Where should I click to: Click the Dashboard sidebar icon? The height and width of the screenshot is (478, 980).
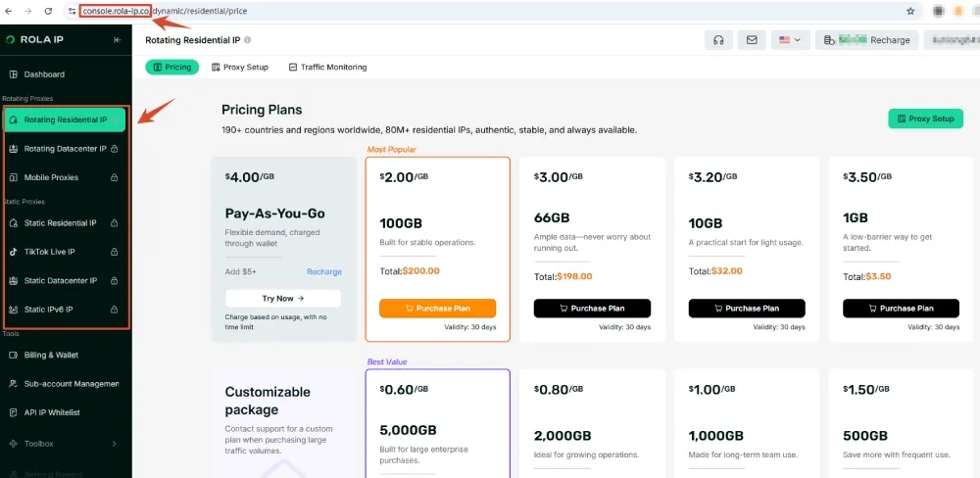pos(14,74)
